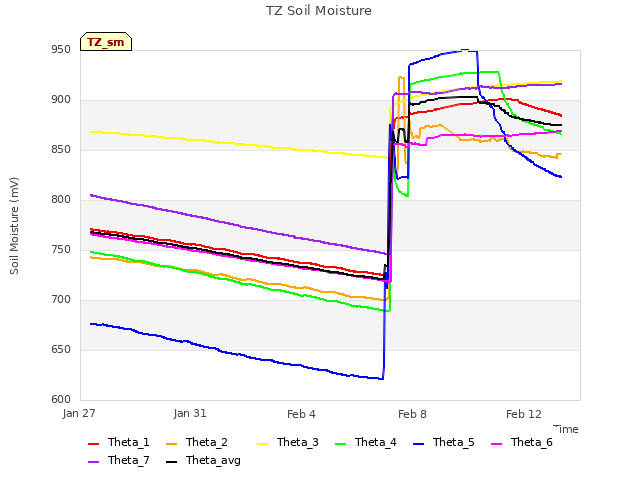
Task: Click the red Theta_1 legend swatch
Action: pyautogui.click(x=93, y=444)
